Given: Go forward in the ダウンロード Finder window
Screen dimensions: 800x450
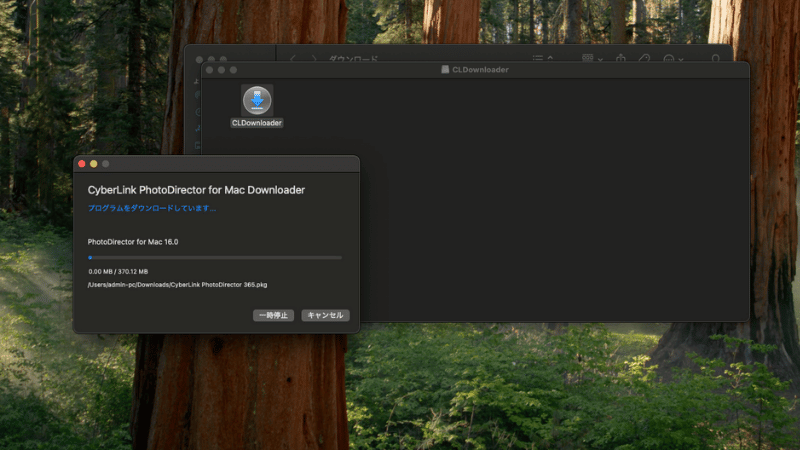Looking at the screenshot, I should tap(314, 59).
